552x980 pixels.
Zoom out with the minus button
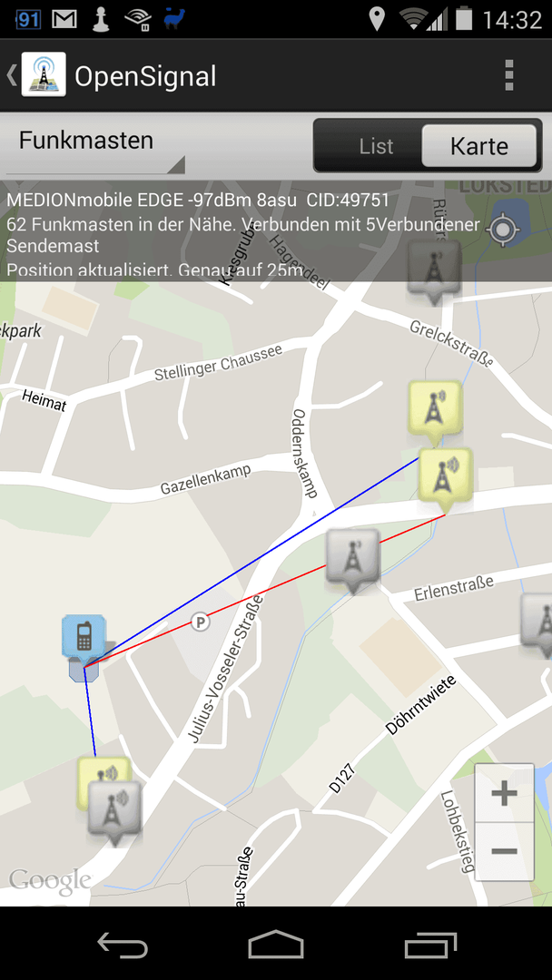[x=504, y=851]
